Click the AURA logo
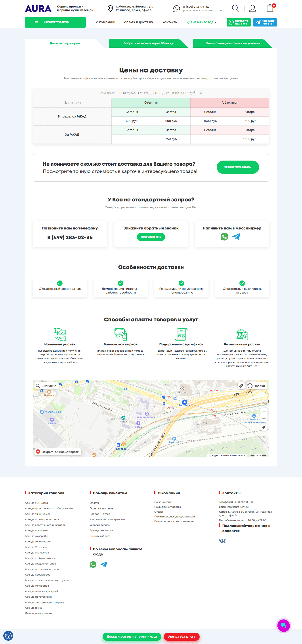This screenshot has height=644, width=302. (38, 8)
